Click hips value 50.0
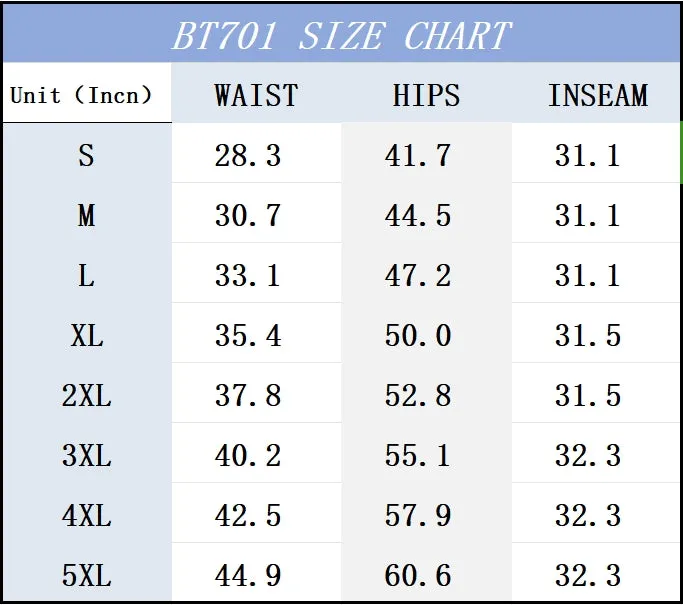683x605 pixels. [x=418, y=335]
